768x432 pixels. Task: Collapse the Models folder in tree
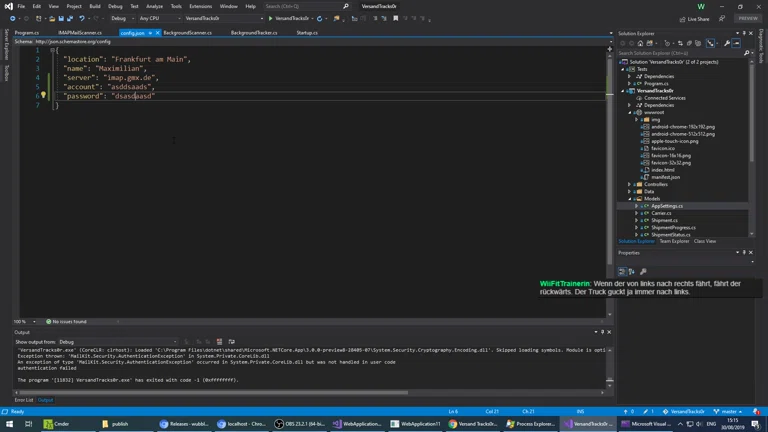pos(629,199)
